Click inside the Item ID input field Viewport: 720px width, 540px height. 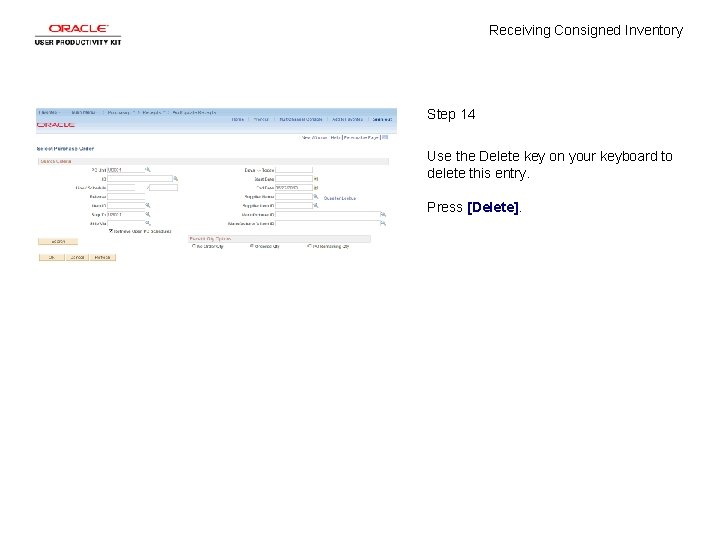(126, 205)
